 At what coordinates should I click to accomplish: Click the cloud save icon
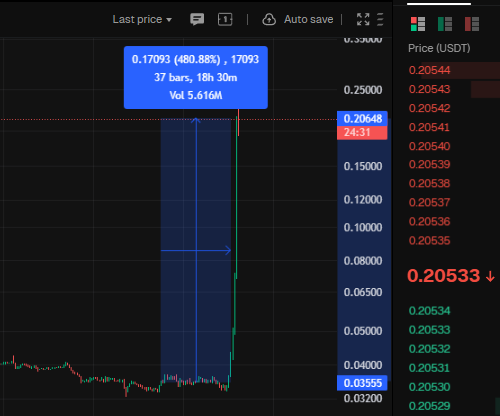(269, 19)
